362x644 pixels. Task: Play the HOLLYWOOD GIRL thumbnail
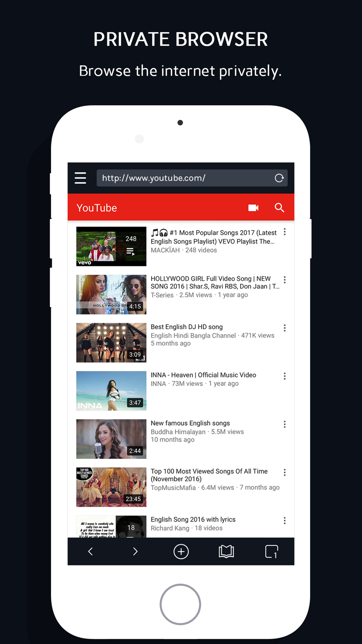click(111, 294)
